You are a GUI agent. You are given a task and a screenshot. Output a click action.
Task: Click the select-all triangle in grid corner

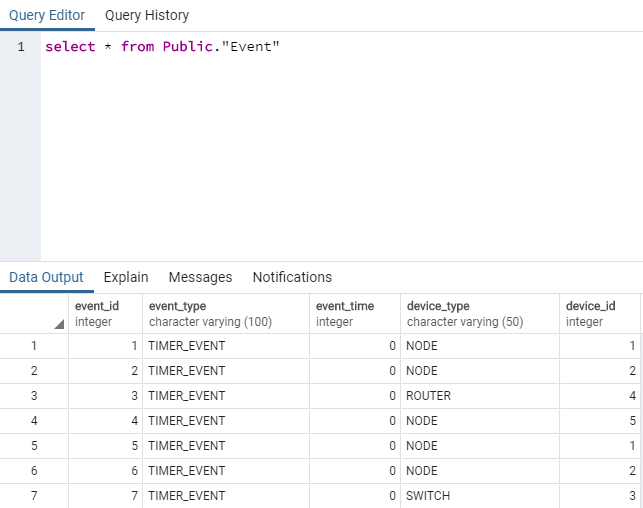point(58,324)
